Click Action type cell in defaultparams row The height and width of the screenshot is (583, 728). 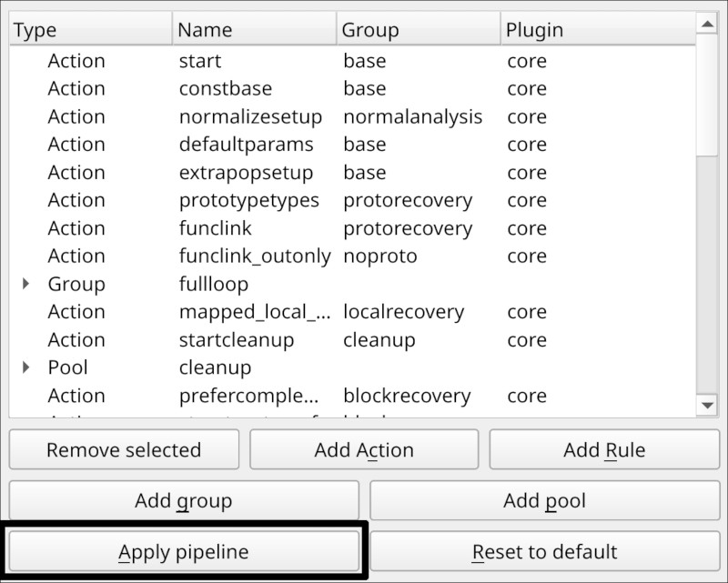(x=76, y=145)
